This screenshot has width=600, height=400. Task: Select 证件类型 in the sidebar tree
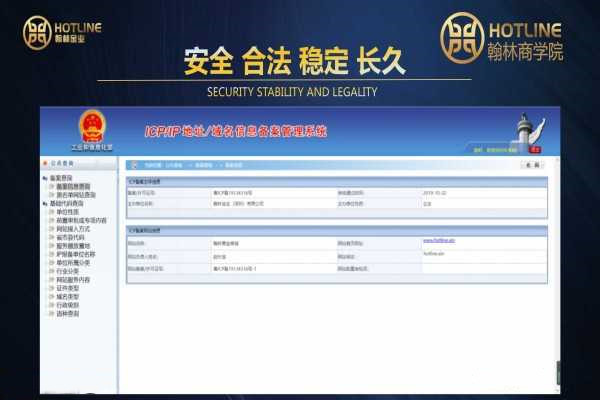click(x=68, y=288)
